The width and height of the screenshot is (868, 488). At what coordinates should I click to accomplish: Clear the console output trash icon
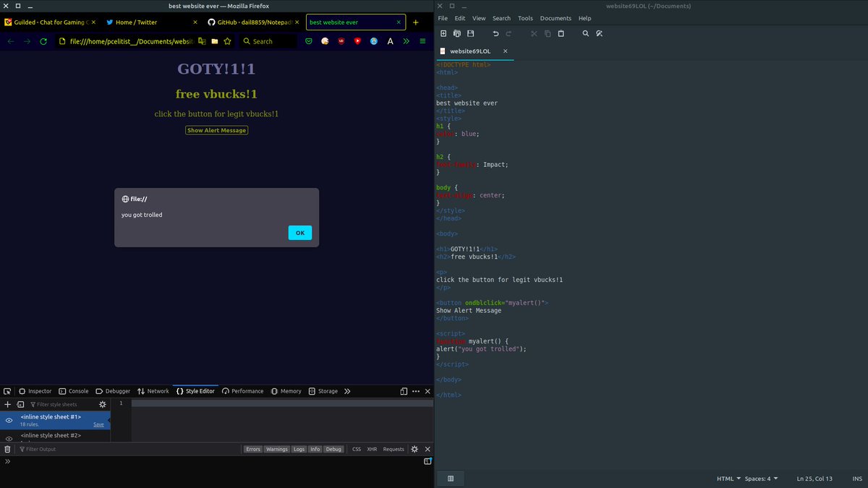[7, 449]
